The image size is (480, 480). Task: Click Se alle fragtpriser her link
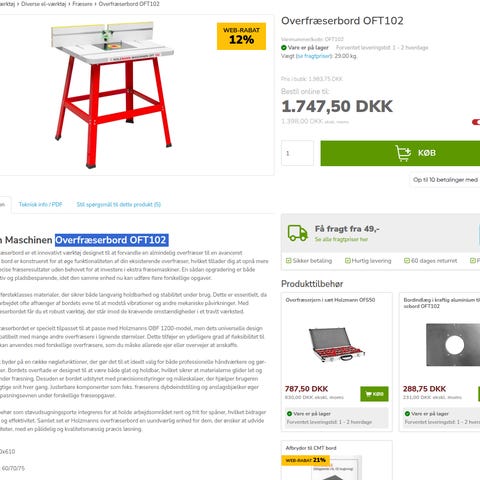pyautogui.click(x=341, y=239)
